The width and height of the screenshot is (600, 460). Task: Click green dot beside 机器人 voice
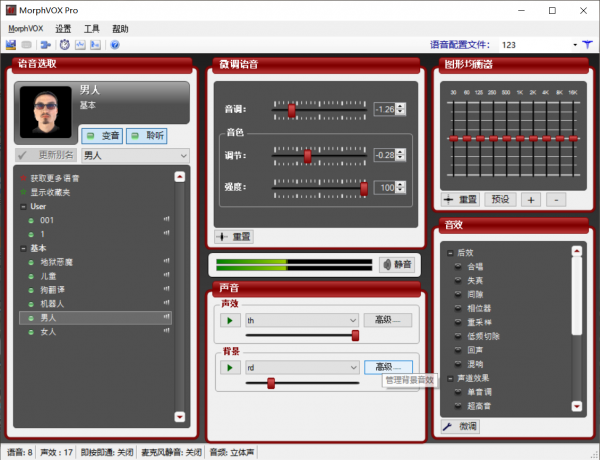point(31,304)
